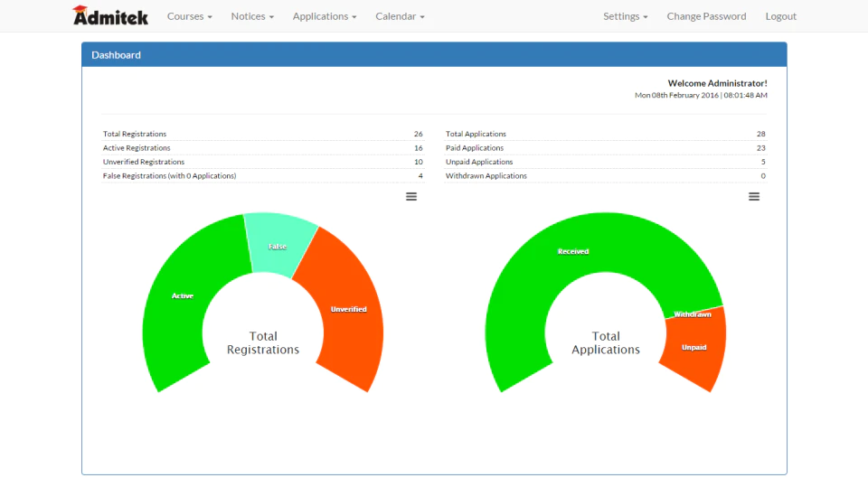Click the Admitek logo
This screenshot has height=487, width=868.
(110, 15)
